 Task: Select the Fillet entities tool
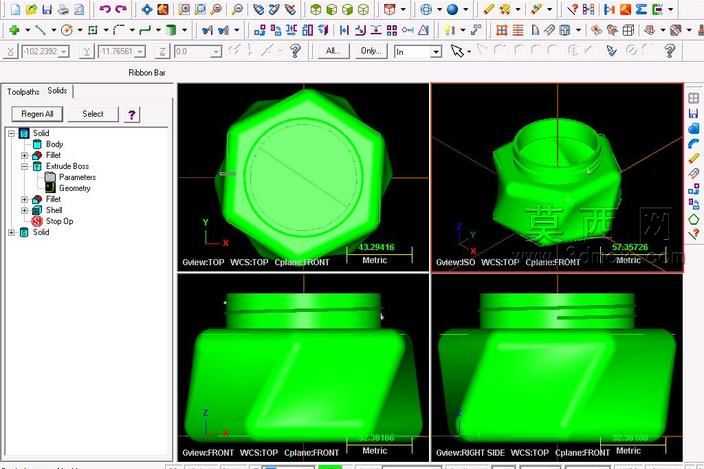pos(119,30)
